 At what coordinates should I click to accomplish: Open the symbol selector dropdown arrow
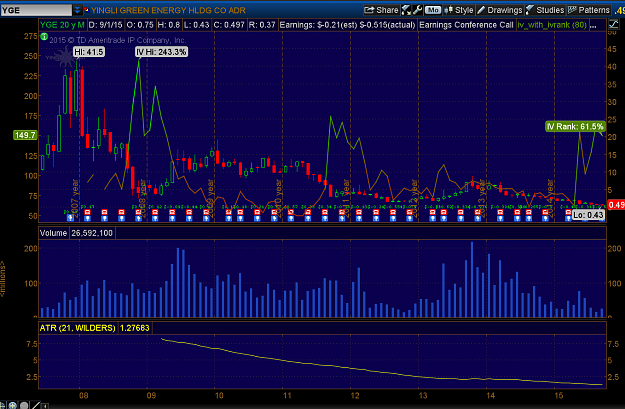point(77,10)
